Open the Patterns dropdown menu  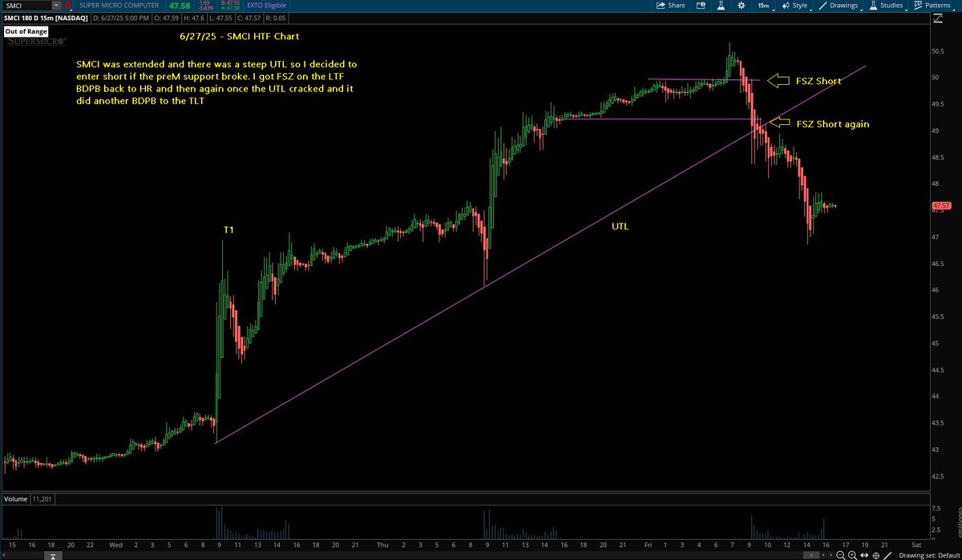934,6
